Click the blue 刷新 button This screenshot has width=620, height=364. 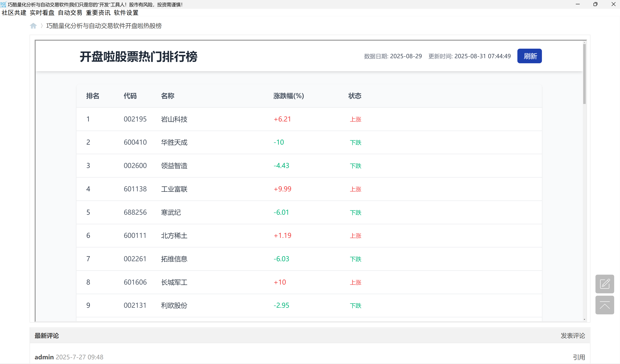point(529,56)
